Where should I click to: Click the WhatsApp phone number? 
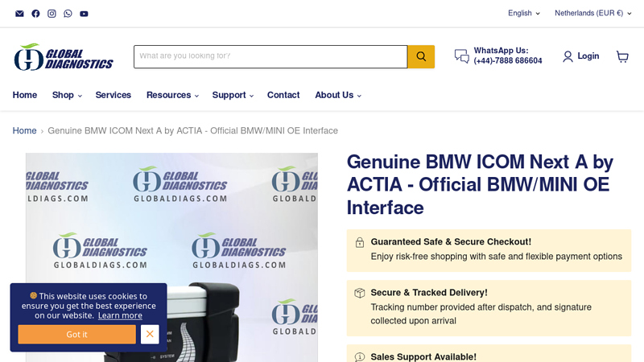(508, 61)
